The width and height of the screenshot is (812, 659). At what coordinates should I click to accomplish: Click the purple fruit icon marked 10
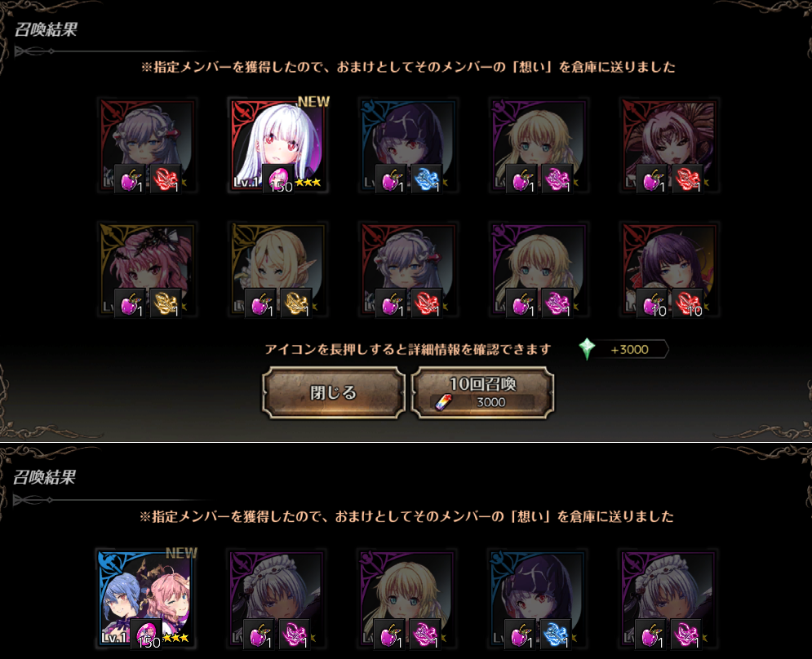coord(653,303)
